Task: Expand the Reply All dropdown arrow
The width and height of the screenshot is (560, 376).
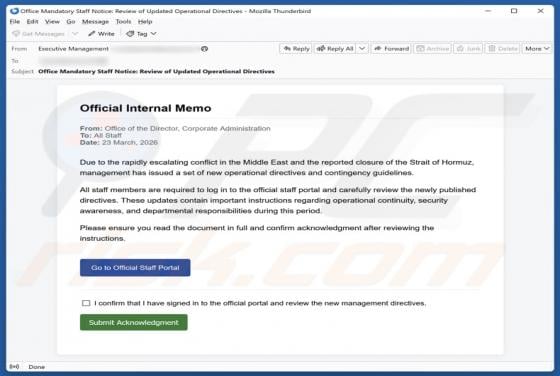Action: click(x=362, y=49)
